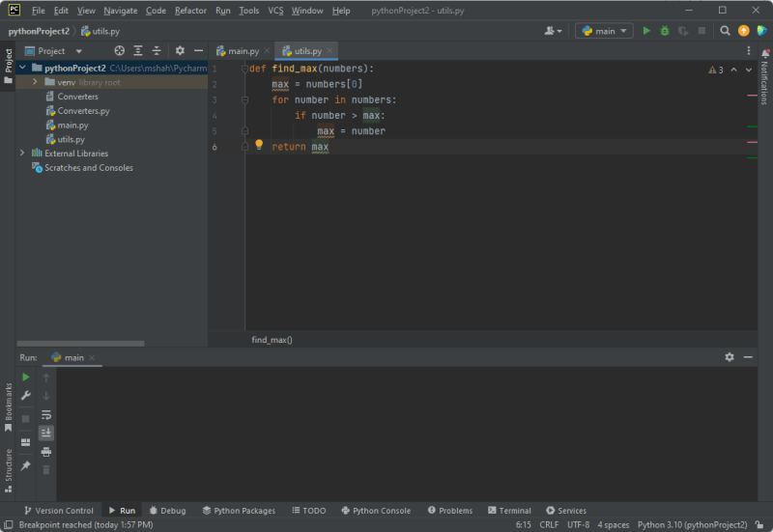The image size is (773, 532).
Task: Open the JetBrains Toolbox colorful icon
Action: click(761, 31)
